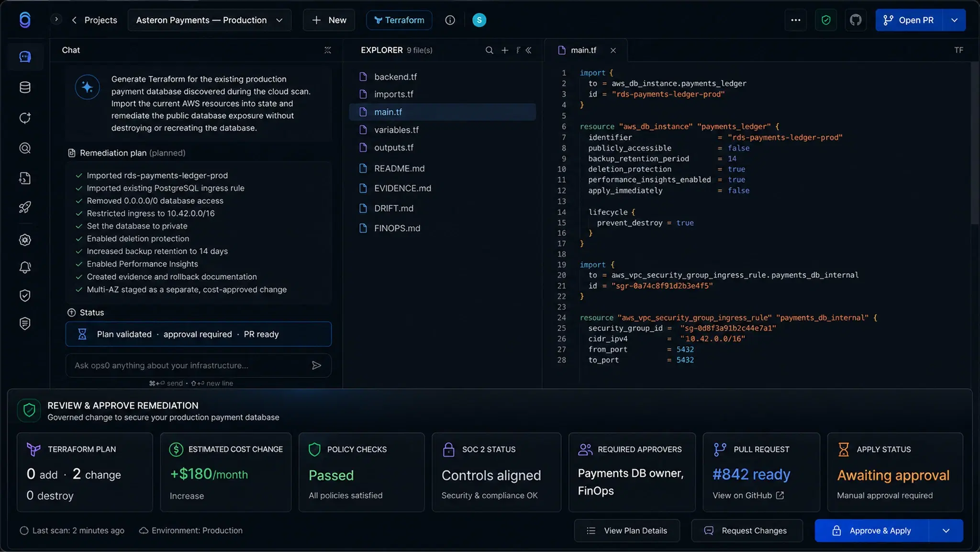Open pull request #842 ready link
Screen dimensions: 980x552
pyautogui.click(x=751, y=474)
